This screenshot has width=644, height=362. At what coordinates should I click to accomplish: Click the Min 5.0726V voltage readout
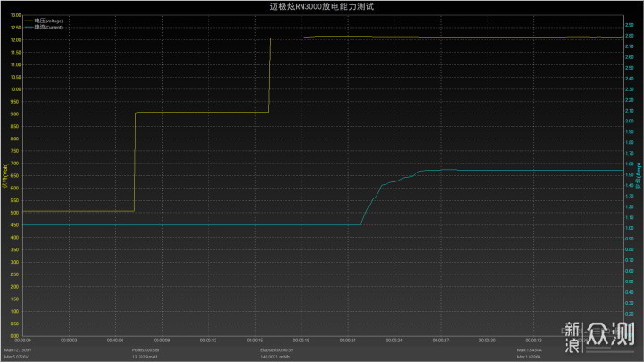coord(16,357)
